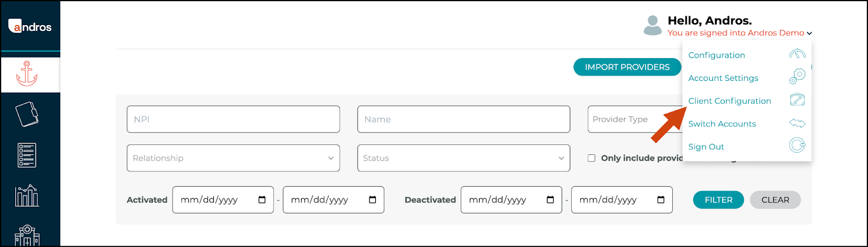Open the checklist form sidebar icon
Screen dimensions: 868x247
click(27, 155)
